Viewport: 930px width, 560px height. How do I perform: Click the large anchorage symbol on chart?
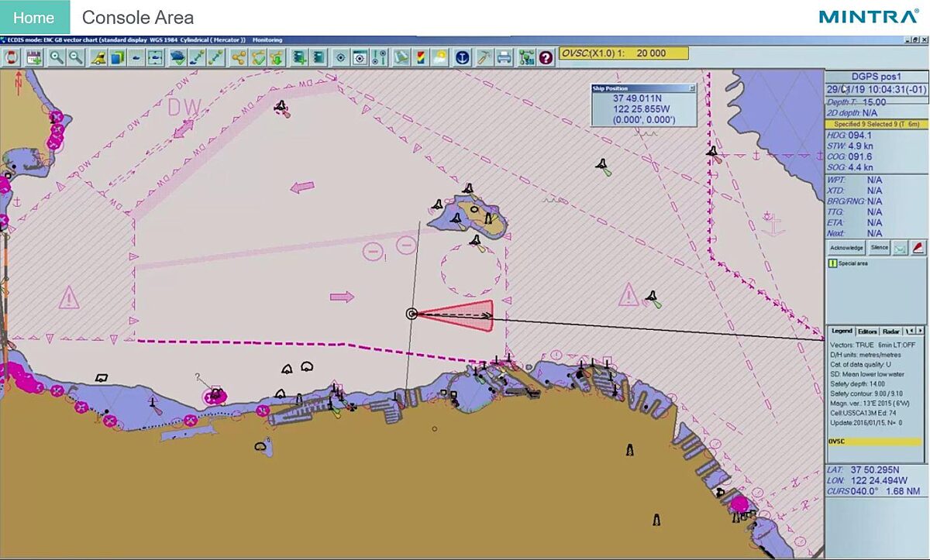(x=772, y=225)
